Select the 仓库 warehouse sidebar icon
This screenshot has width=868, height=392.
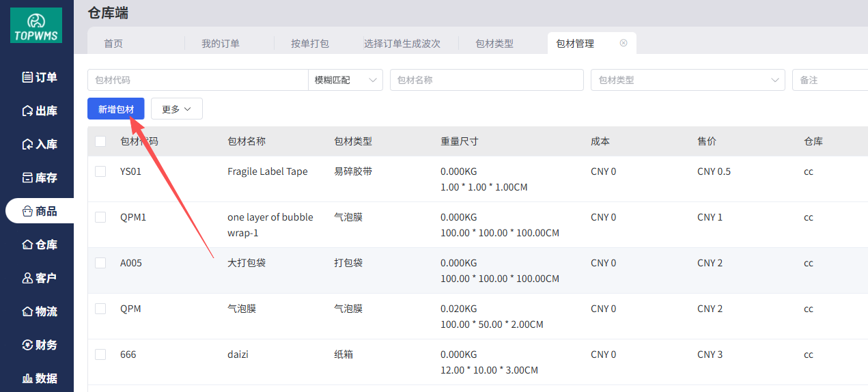pyautogui.click(x=28, y=244)
